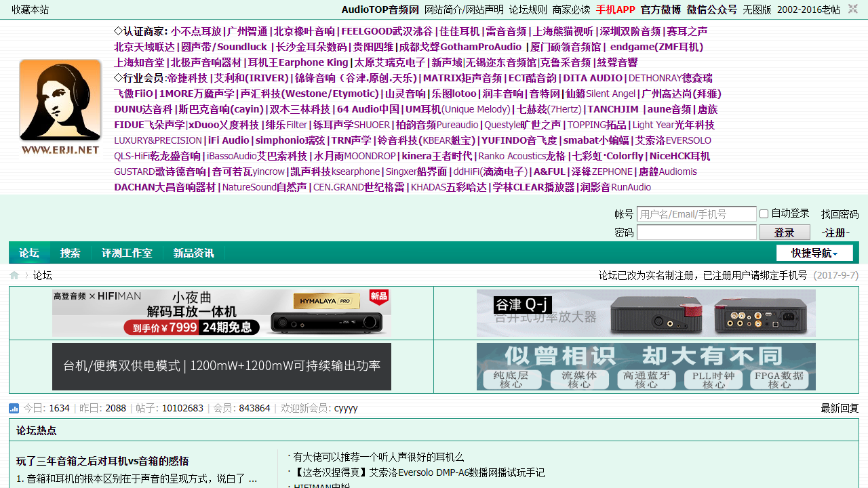Open the 似曾相识 却大有不同 banner

pyautogui.click(x=646, y=367)
